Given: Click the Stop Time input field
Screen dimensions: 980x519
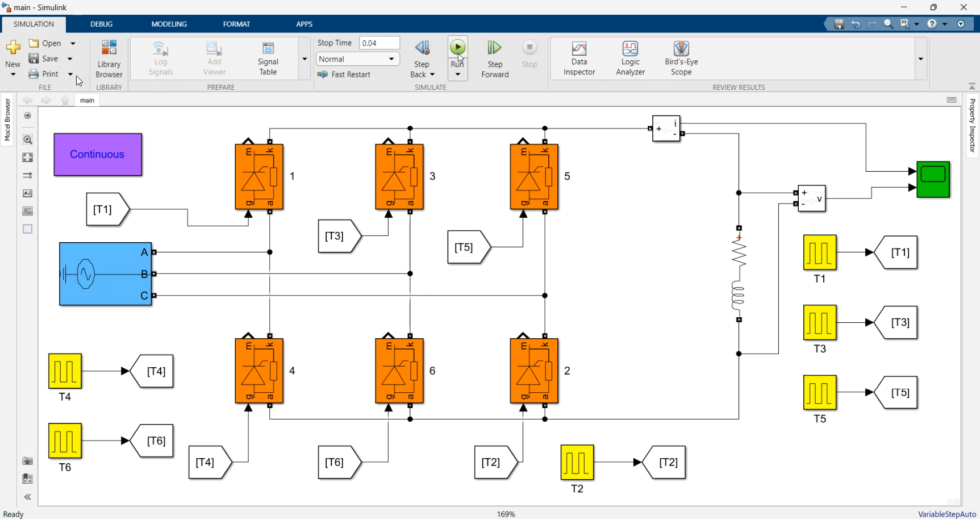Looking at the screenshot, I should tap(380, 43).
